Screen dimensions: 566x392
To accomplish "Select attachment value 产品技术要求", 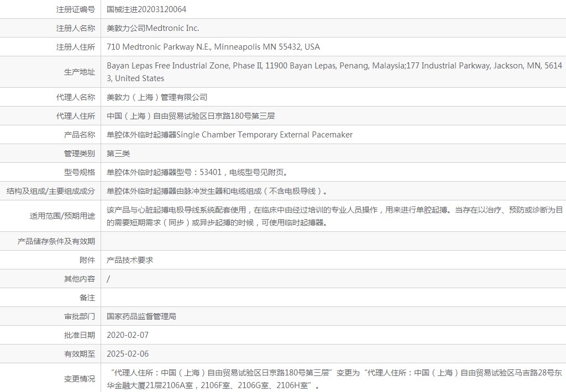I will pos(129,260).
